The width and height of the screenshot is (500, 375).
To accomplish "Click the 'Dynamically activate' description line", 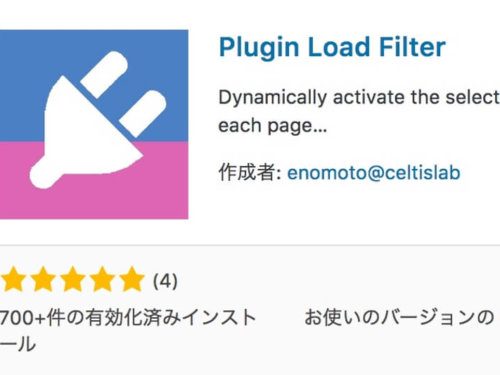I will tap(359, 98).
